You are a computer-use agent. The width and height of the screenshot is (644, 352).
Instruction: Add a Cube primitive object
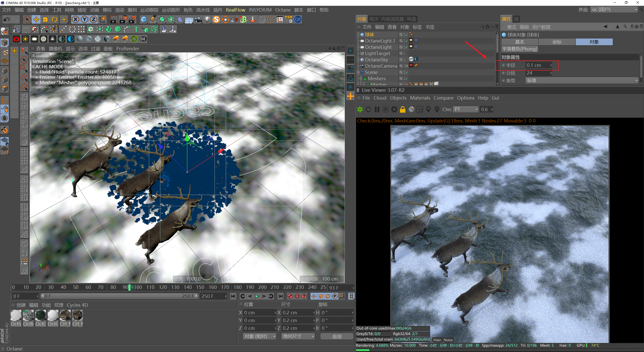pyautogui.click(x=144, y=19)
